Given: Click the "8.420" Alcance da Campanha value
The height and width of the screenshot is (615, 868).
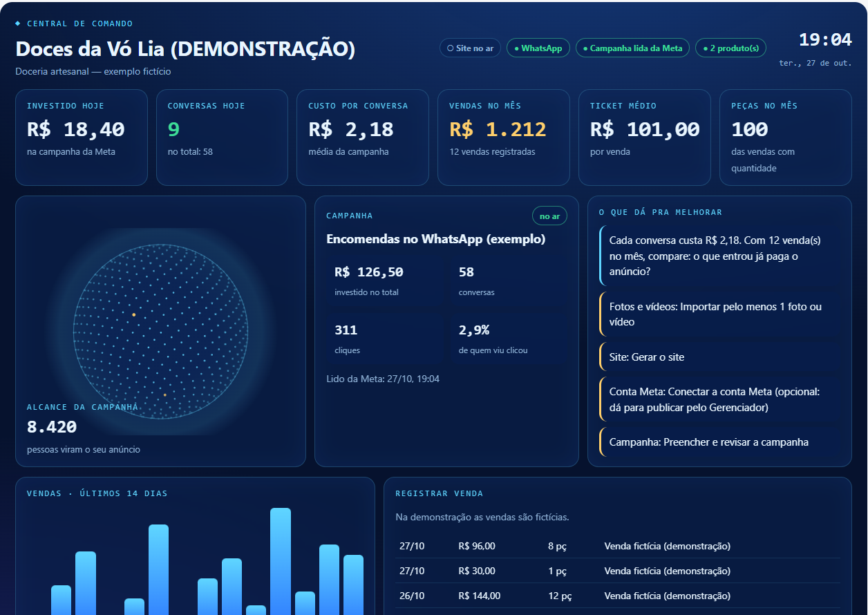Looking at the screenshot, I should tap(52, 427).
